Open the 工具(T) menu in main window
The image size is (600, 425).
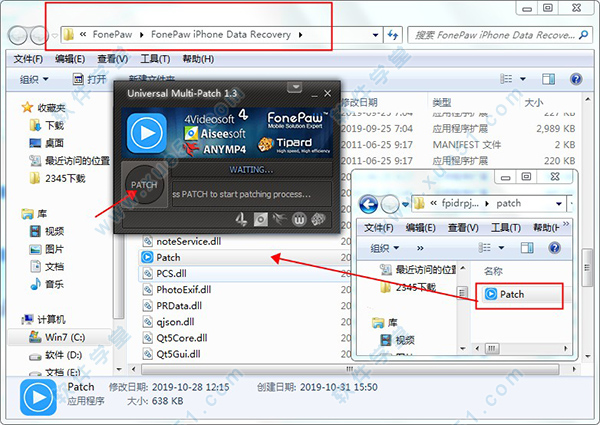pos(155,59)
